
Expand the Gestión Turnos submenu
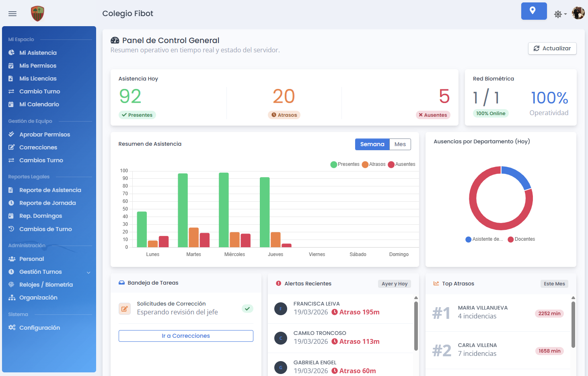88,272
